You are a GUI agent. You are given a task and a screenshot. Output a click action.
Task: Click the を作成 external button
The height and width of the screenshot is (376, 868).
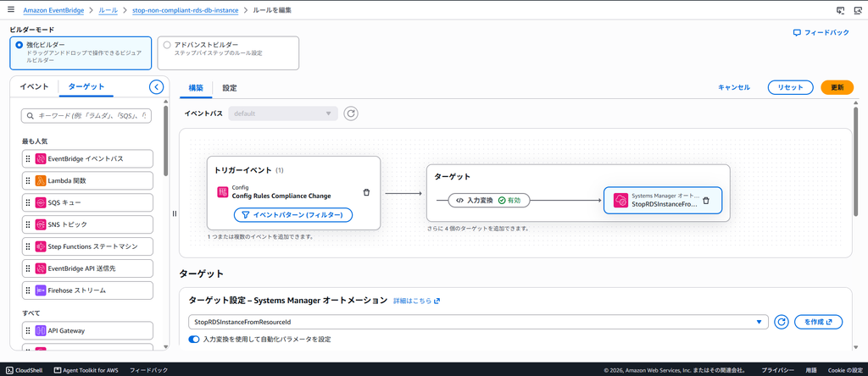(818, 322)
